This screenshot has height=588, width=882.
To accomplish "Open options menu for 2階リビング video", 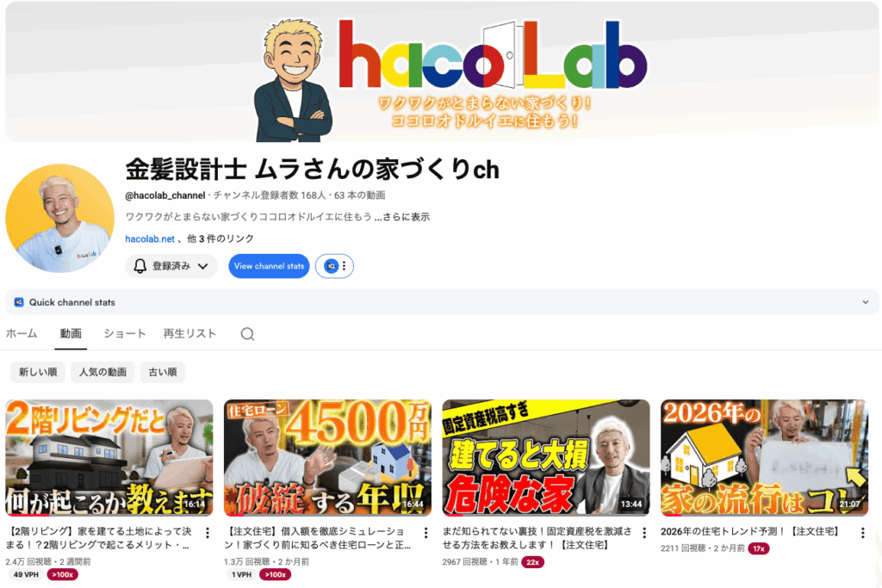I will 208,532.
